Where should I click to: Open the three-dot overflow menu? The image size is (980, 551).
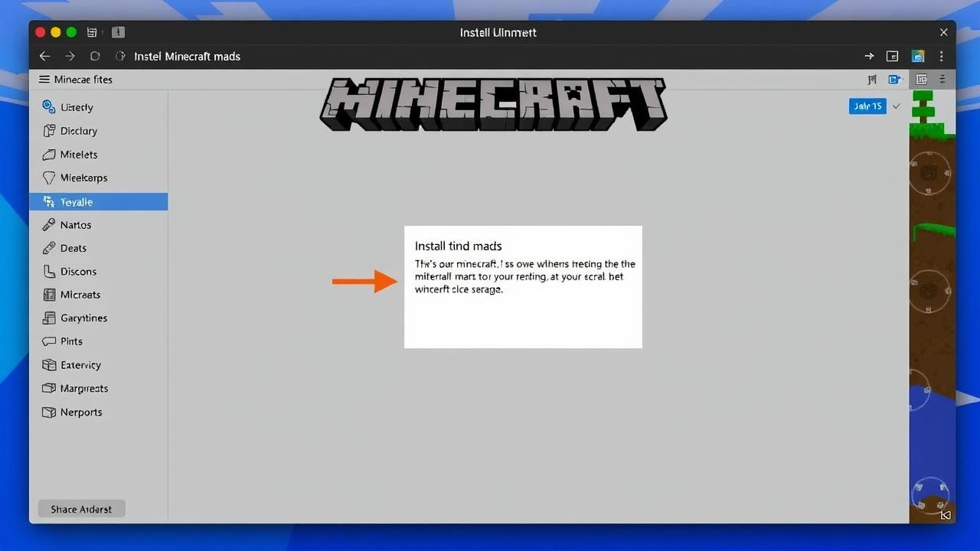[x=942, y=57]
